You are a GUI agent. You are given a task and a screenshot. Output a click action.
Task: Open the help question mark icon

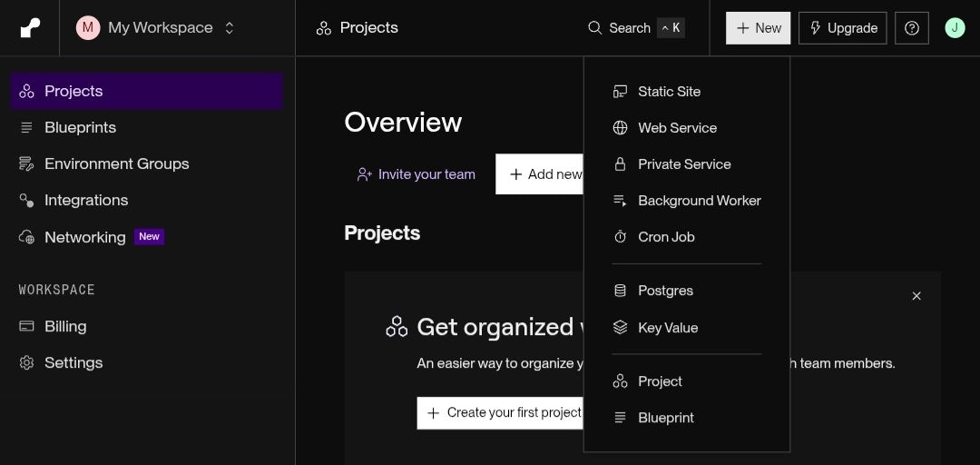pos(912,28)
